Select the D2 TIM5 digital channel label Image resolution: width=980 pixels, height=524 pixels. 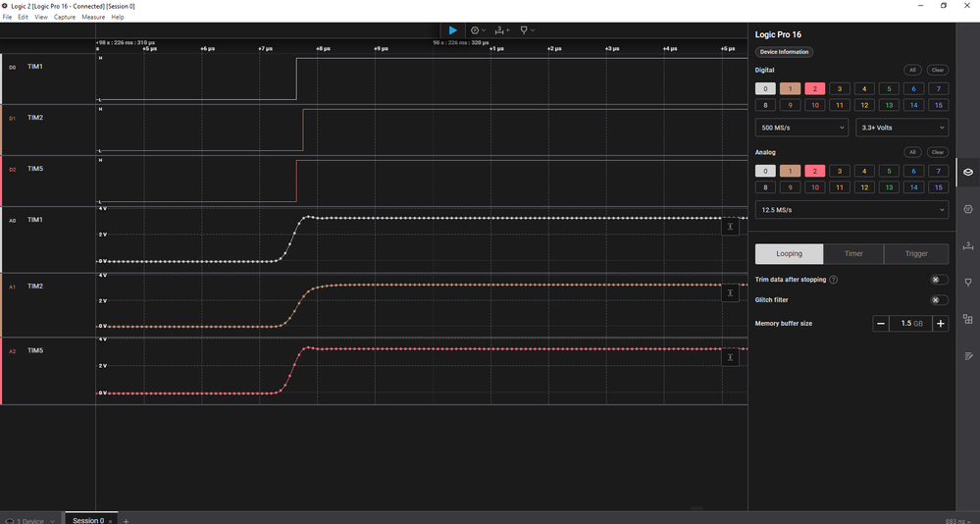35,169
